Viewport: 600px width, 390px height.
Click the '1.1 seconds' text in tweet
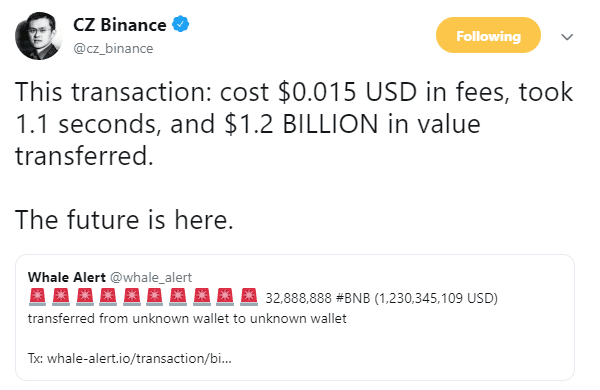(x=86, y=125)
